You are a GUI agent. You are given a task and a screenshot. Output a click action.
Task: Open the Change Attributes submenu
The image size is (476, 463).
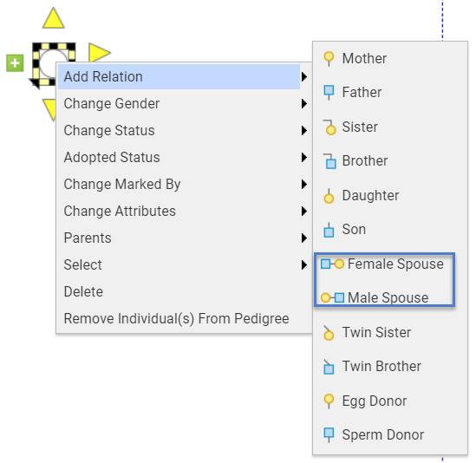(x=184, y=211)
